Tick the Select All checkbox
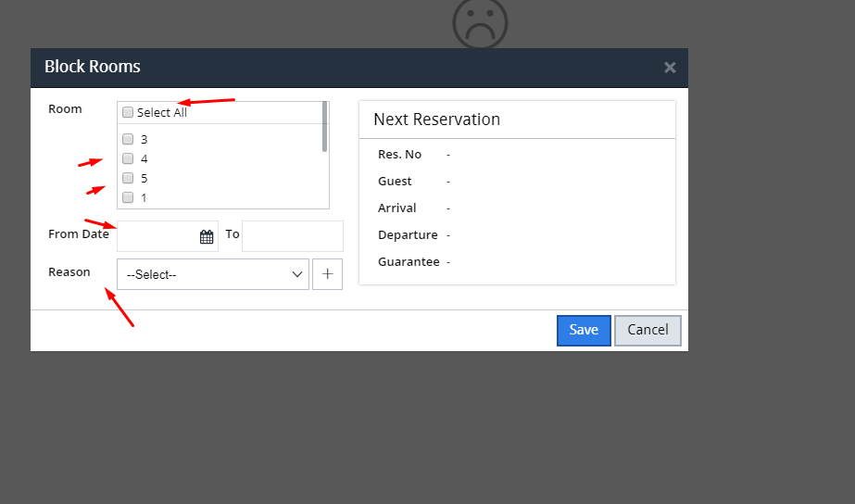This screenshot has width=855, height=504. click(x=128, y=112)
